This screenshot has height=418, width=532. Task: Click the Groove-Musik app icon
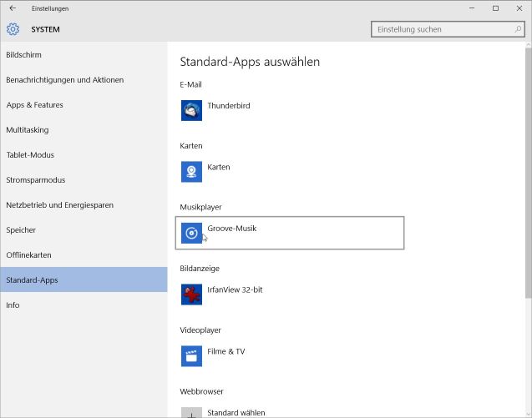pyautogui.click(x=191, y=233)
